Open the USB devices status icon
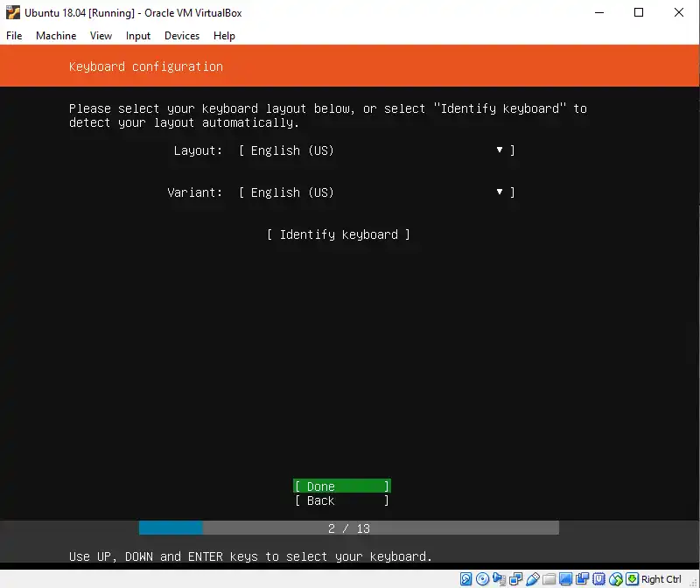This screenshot has height=588, width=700. point(532,579)
